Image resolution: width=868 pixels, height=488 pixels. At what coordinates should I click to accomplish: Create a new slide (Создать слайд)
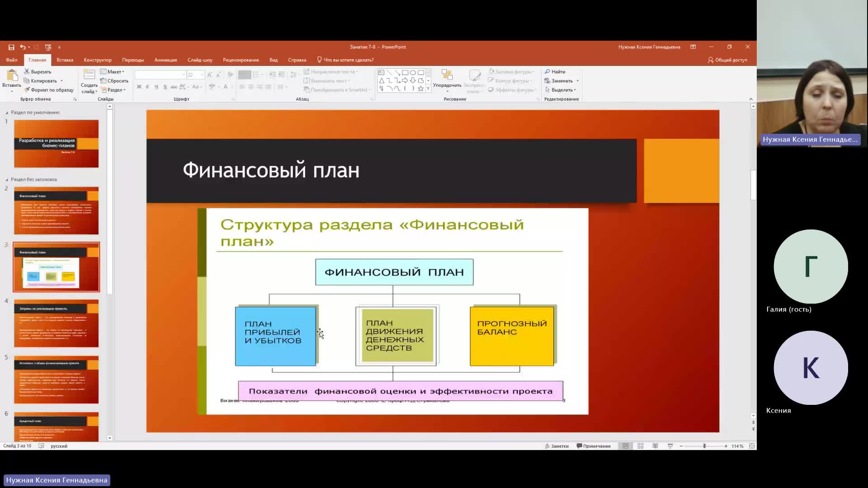(x=89, y=81)
